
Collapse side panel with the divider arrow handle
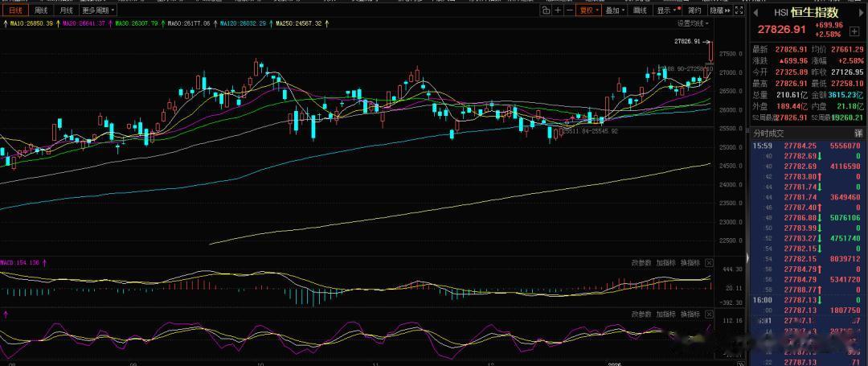tap(747, 257)
